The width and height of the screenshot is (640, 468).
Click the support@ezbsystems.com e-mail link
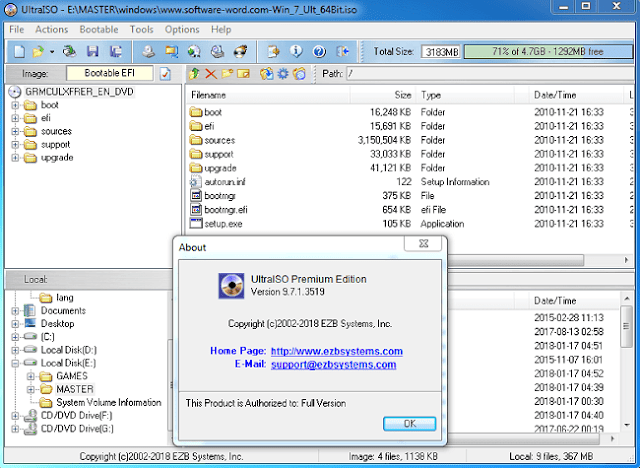333,364
